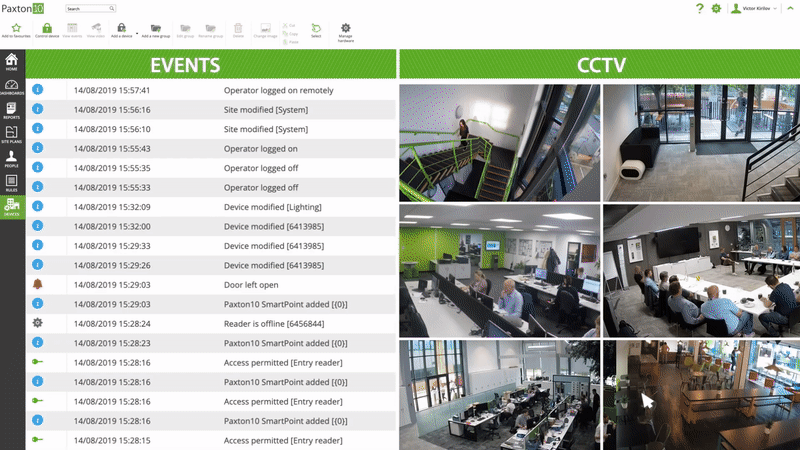Screen dimensions: 800x450
Task: Select the 'Device modified [Lighting]' event
Action: coord(211,207)
